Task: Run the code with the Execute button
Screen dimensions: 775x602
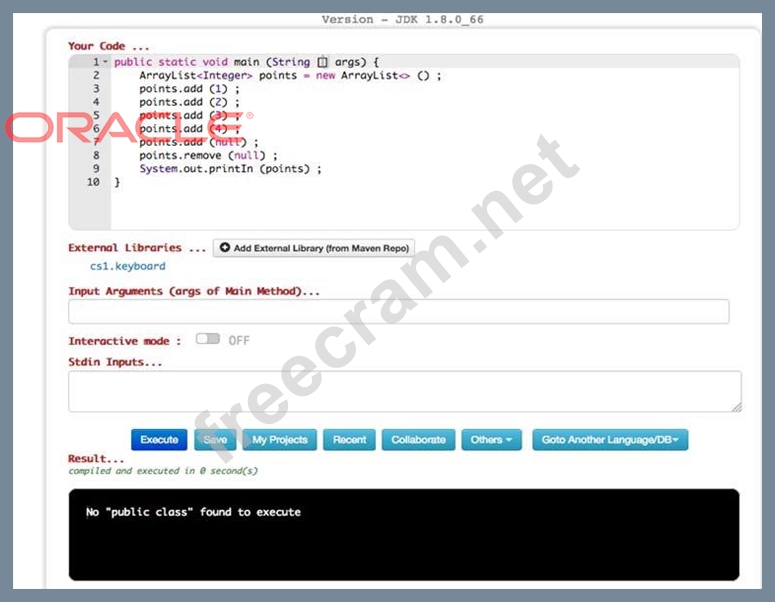Action: click(159, 439)
